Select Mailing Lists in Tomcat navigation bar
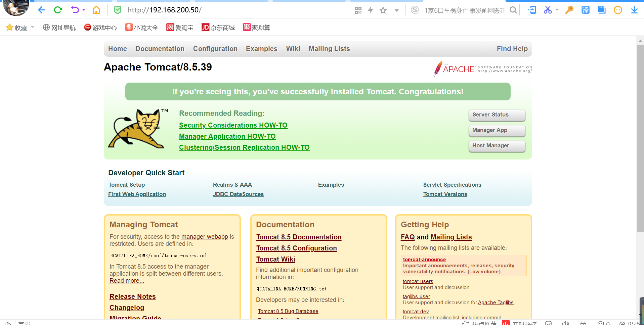The height and width of the screenshot is (325, 644). coord(329,49)
